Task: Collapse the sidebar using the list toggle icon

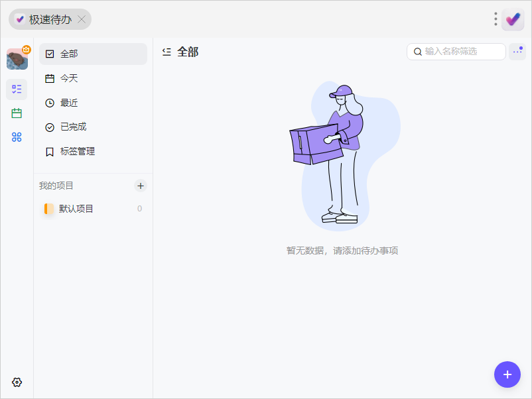Action: (166, 52)
